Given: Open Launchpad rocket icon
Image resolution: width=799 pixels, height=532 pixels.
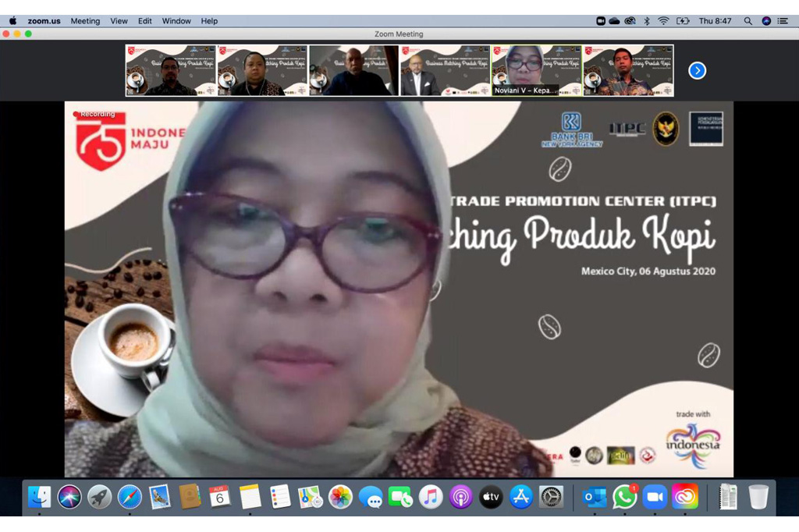Looking at the screenshot, I should tap(99, 497).
